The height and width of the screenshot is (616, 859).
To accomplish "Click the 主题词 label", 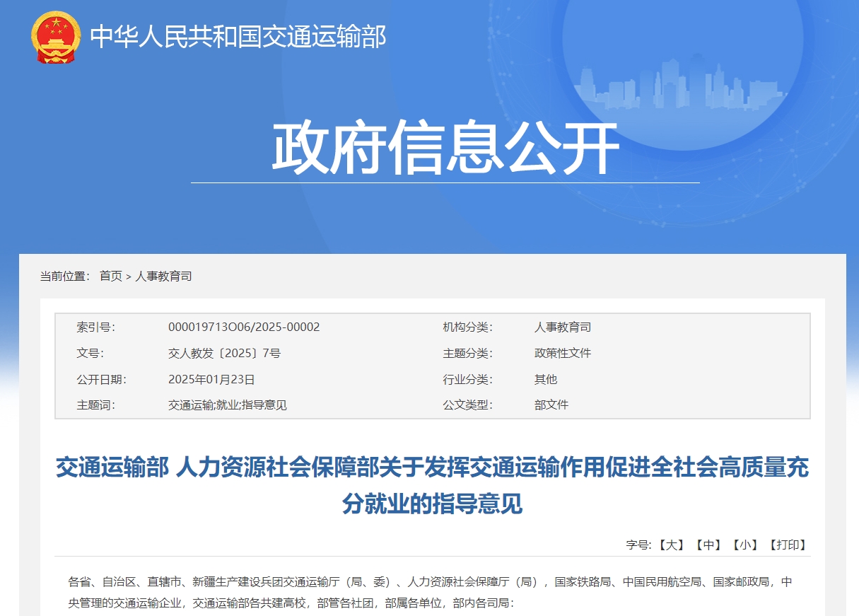I will pos(96,405).
